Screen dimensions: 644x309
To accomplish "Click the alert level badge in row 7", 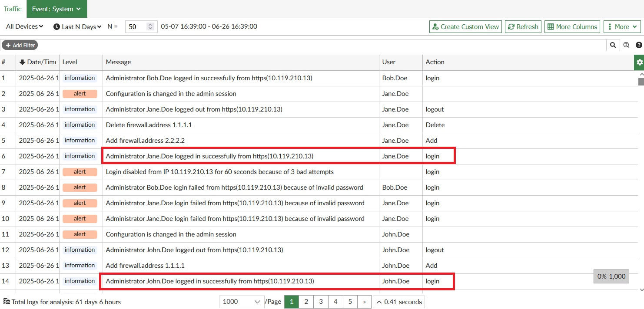I will pos(80,172).
